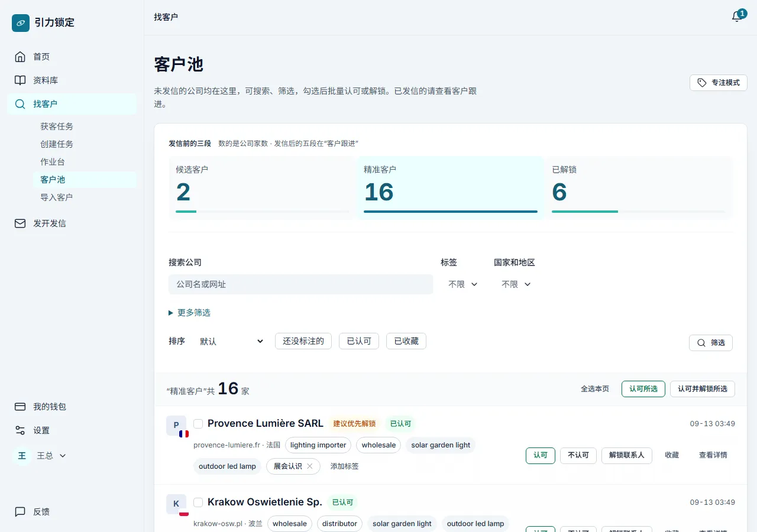This screenshot has height=532, width=757.
Task: Click 解锁联系人 for Provence Lumière
Action: [627, 455]
